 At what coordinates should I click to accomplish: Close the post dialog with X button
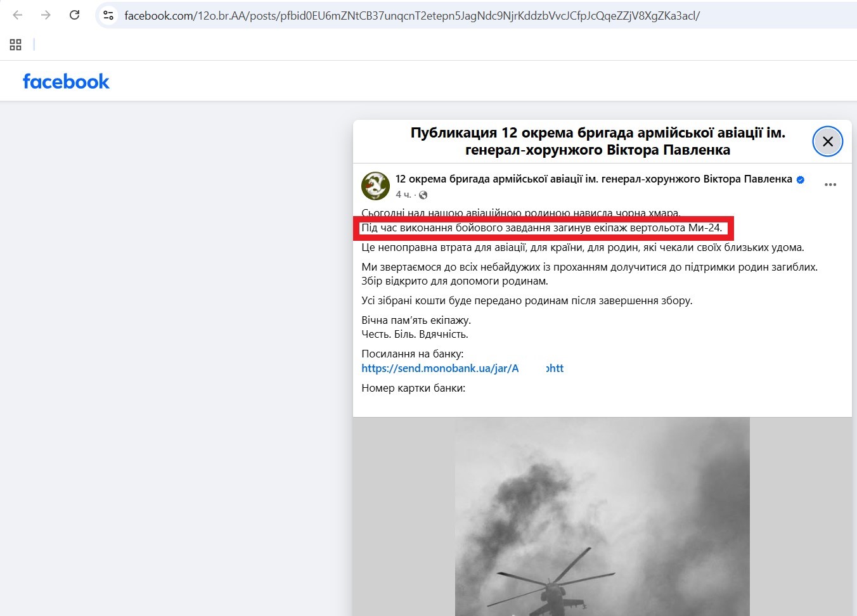tap(828, 141)
